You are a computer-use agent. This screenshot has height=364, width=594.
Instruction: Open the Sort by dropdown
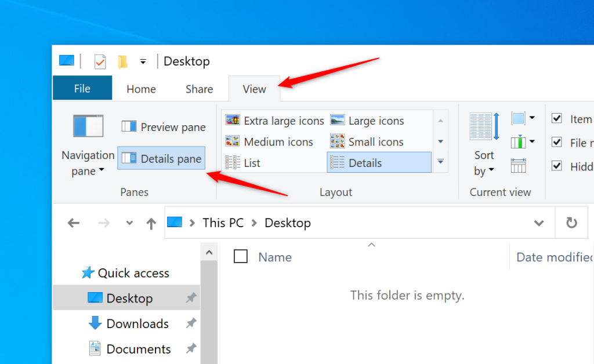click(x=484, y=163)
